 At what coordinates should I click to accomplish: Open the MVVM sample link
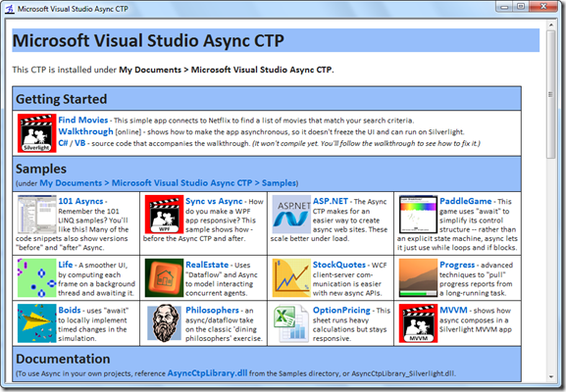click(x=453, y=310)
